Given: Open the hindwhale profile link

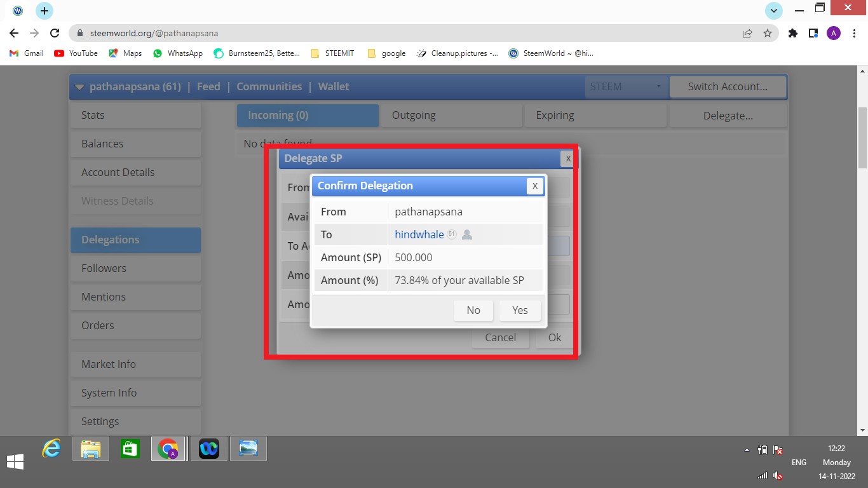Looking at the screenshot, I should 419,234.
